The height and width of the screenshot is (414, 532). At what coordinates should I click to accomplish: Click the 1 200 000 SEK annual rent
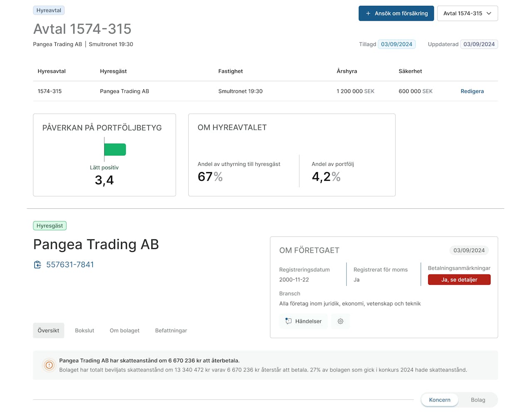click(x=355, y=91)
